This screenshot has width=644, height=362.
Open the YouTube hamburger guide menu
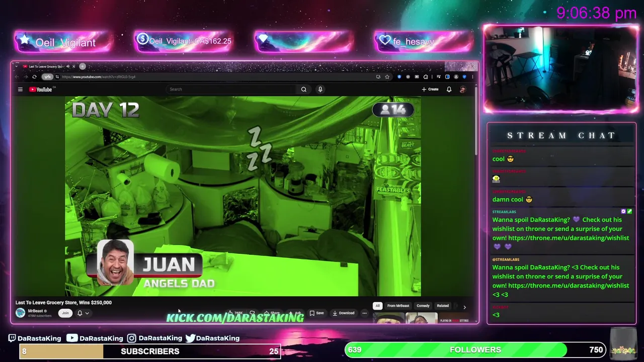pos(20,89)
